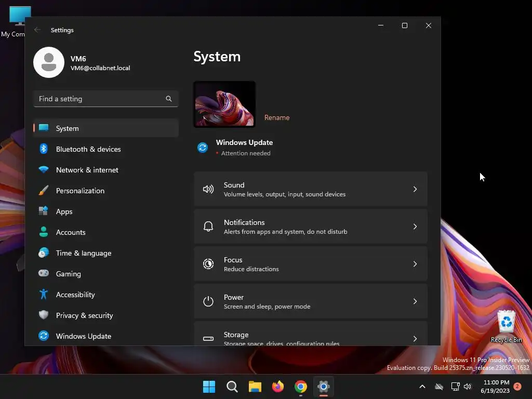Open the Network & internet section
The height and width of the screenshot is (399, 532).
[x=106, y=170]
